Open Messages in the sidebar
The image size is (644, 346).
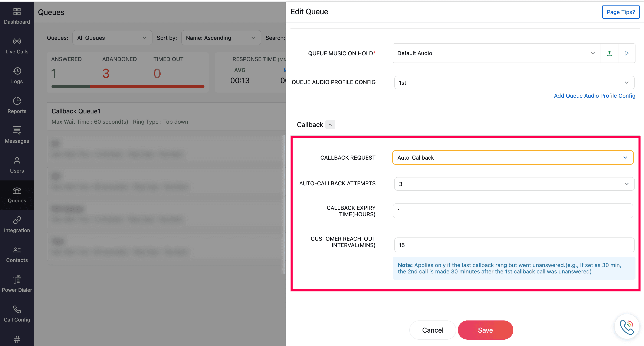point(17,135)
